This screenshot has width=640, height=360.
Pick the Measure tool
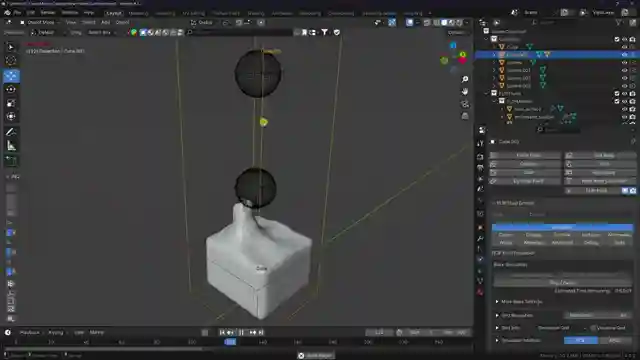click(11, 146)
